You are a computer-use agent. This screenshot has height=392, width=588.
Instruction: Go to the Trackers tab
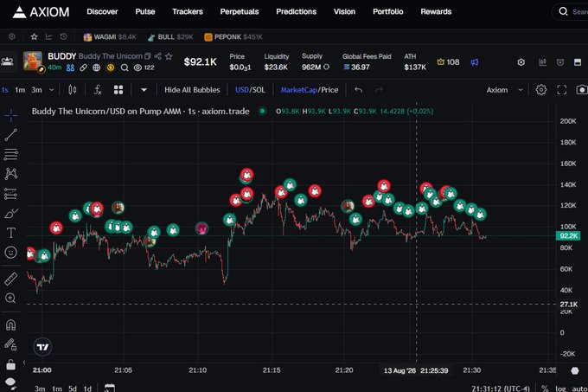[x=188, y=11]
